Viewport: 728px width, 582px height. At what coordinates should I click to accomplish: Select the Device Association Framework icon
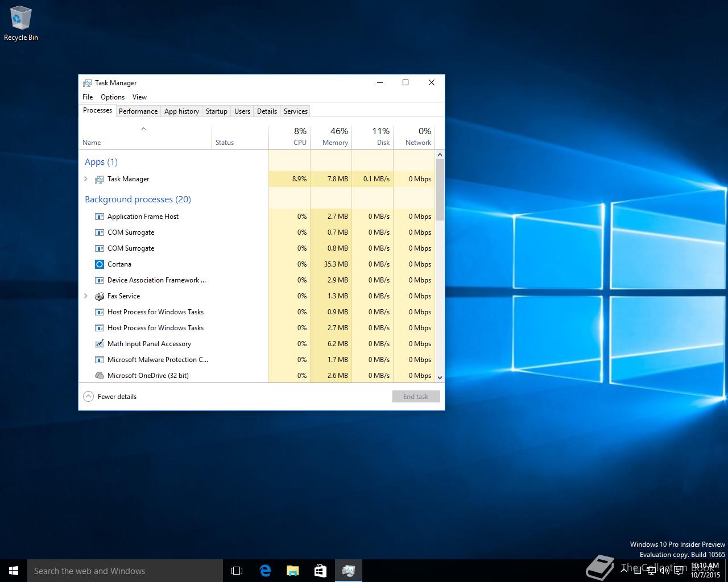[x=100, y=280]
